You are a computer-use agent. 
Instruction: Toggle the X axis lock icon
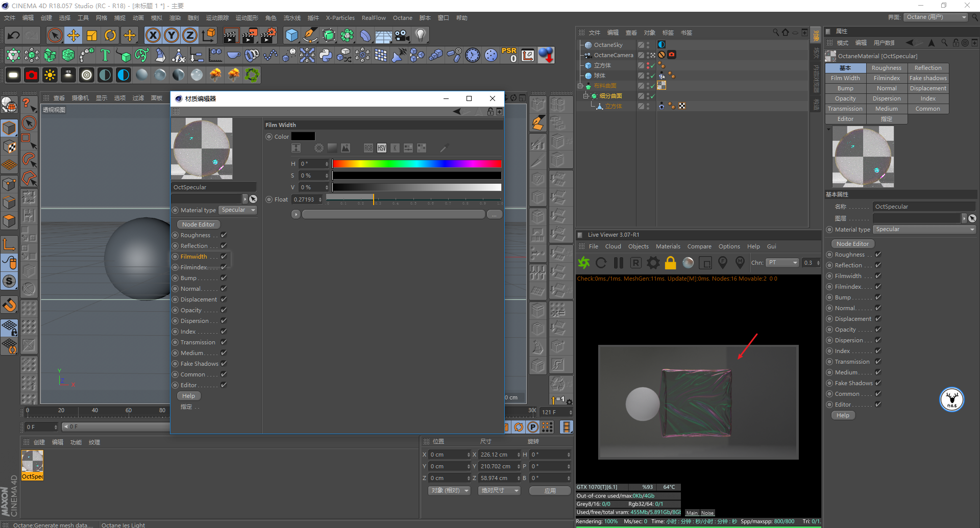[153, 35]
